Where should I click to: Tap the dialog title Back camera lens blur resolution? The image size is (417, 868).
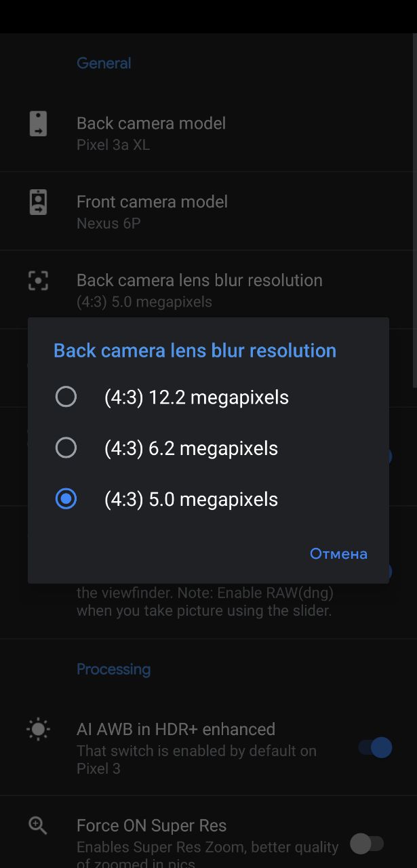click(x=195, y=351)
